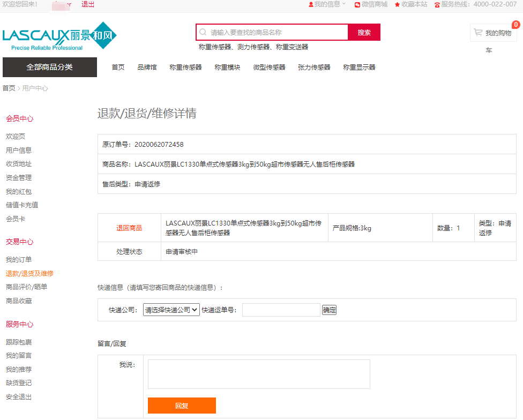523x420 pixels.
Task: Open 会员卡 in sidebar
Action: pyautogui.click(x=16, y=219)
